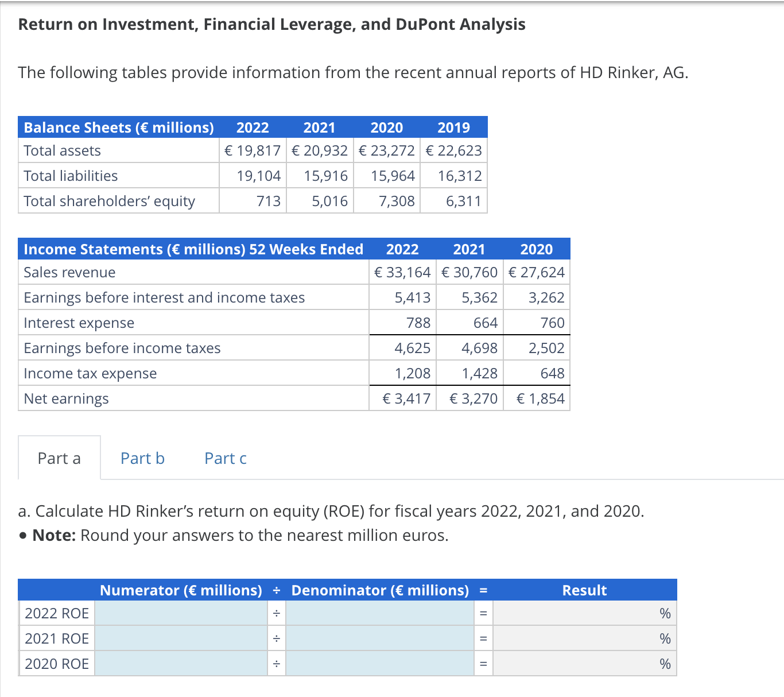
Task: Select the Total assets row label
Action: (x=61, y=150)
